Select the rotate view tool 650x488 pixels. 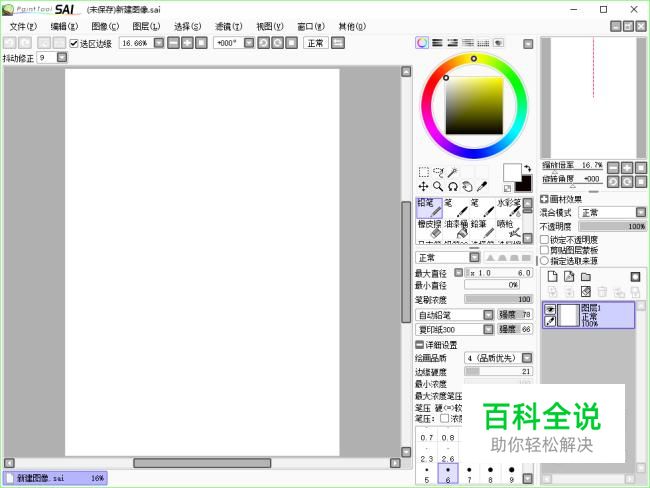point(453,187)
